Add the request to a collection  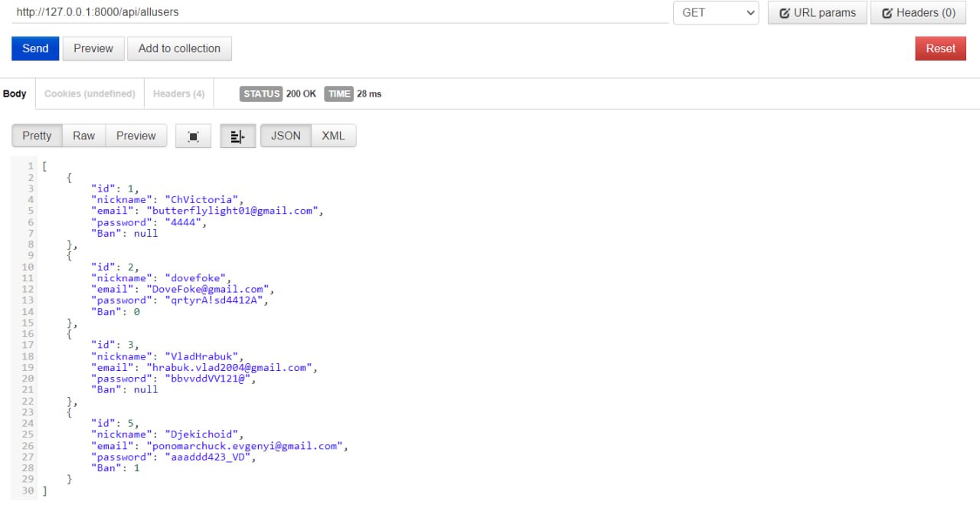click(x=179, y=48)
